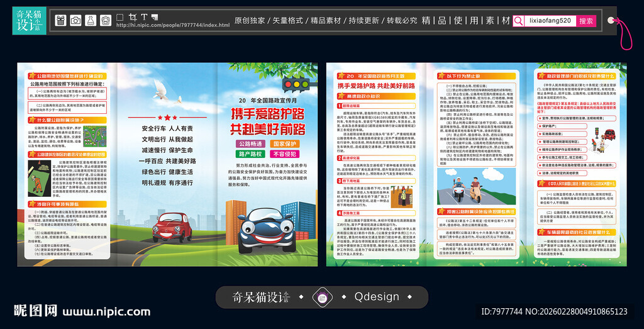Click the pink 搜索 search button

(x=586, y=21)
